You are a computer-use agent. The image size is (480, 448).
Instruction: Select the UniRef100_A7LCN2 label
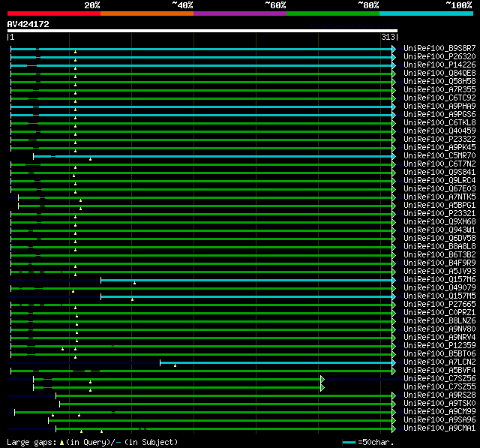pos(439,362)
